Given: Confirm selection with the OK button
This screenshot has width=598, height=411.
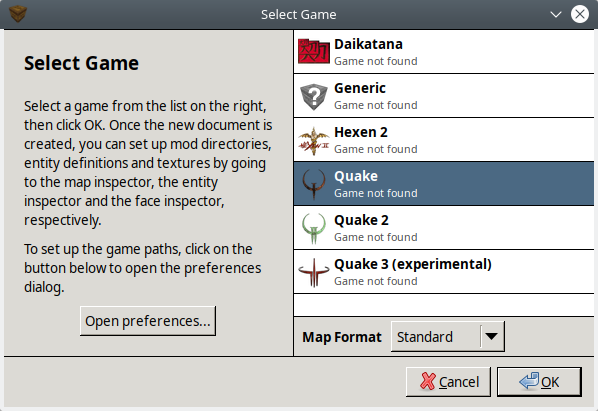Looking at the screenshot, I should (x=539, y=382).
